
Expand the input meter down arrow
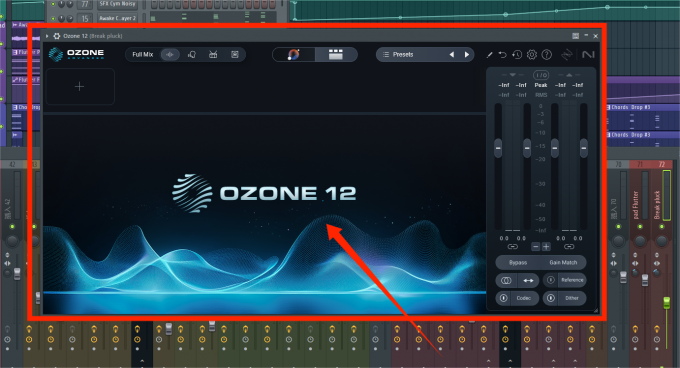(x=513, y=75)
